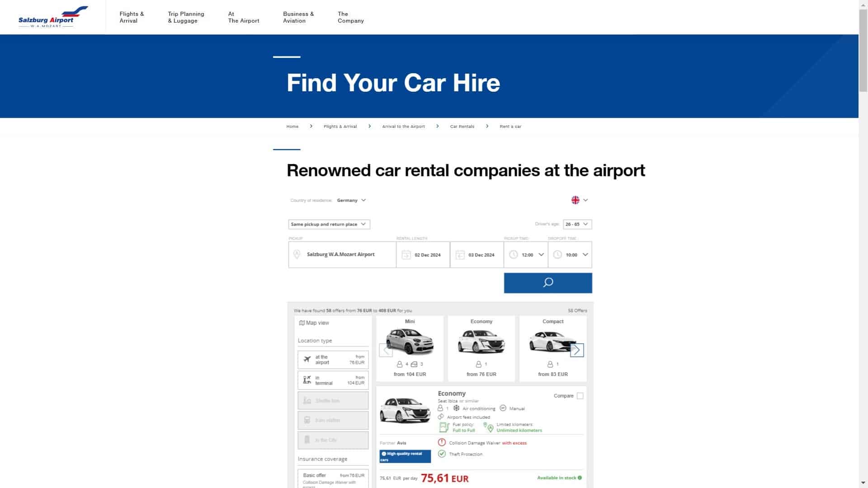Open the Country of residence Germany dropdown
Image resolution: width=868 pixels, height=488 pixels.
pos(351,200)
